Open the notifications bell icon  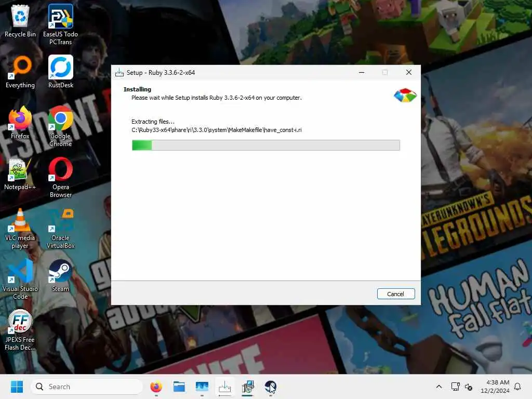coord(517,387)
